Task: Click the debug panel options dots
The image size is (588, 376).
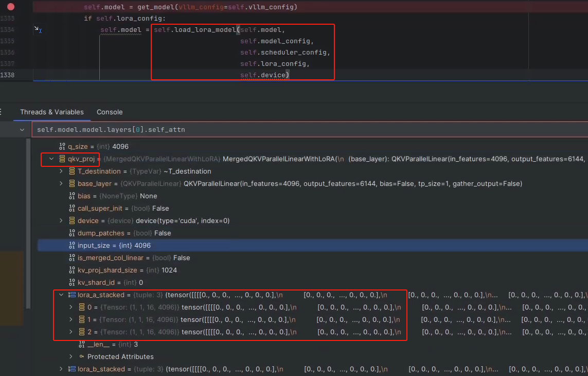Action: click(x=1, y=112)
